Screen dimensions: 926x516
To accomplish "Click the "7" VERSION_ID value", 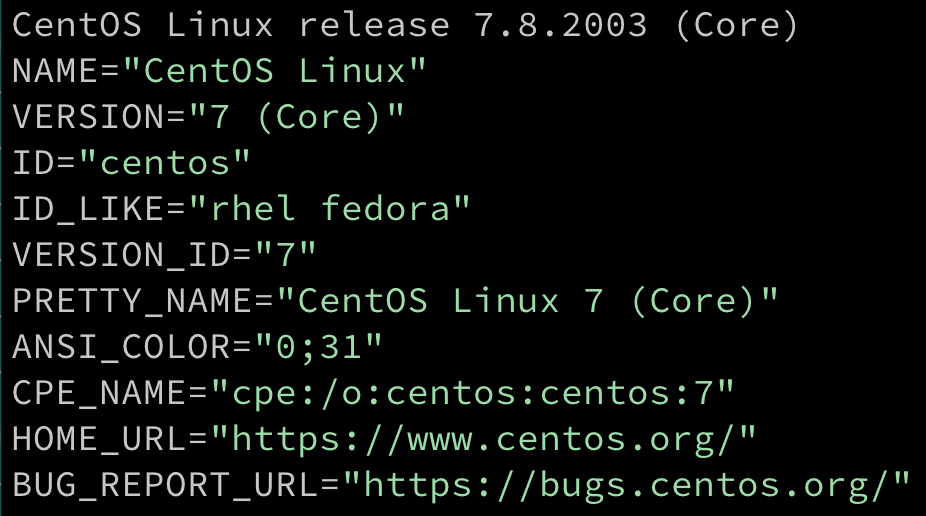I will (286, 255).
